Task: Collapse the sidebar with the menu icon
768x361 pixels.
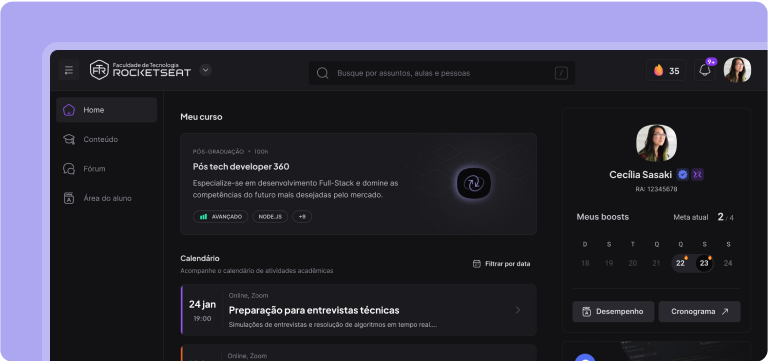Action: [x=69, y=70]
